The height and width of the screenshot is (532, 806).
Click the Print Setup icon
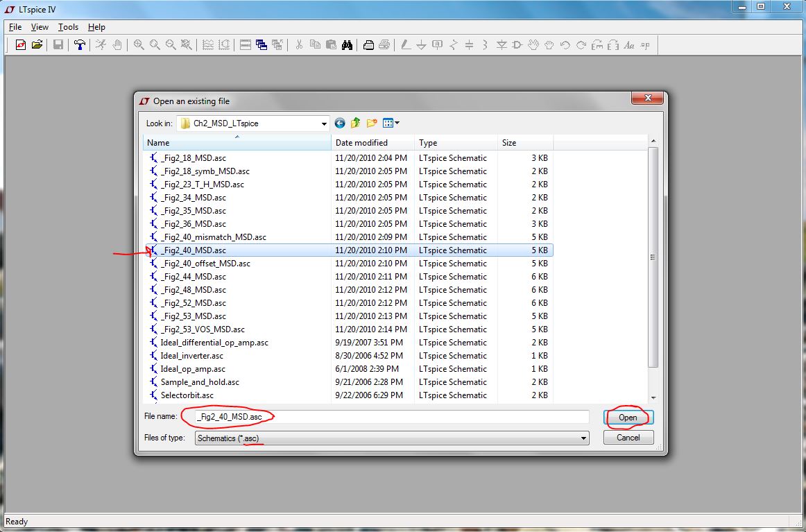[x=368, y=45]
